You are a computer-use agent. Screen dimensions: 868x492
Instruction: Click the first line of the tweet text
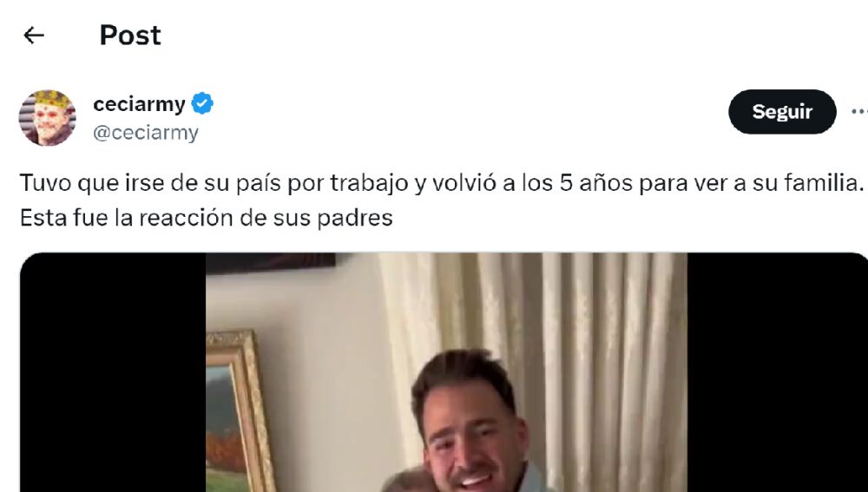point(442,182)
